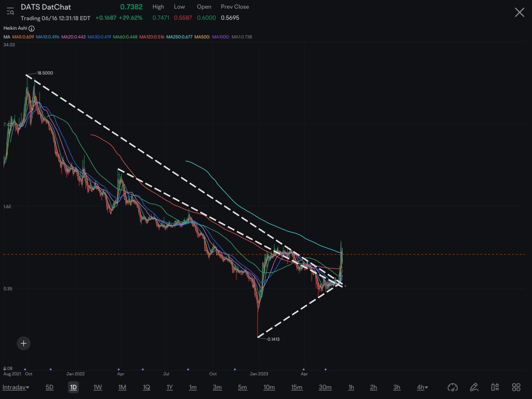Click the MA120:0.516 indicator label
The height and width of the screenshot is (399, 532).
152,37
